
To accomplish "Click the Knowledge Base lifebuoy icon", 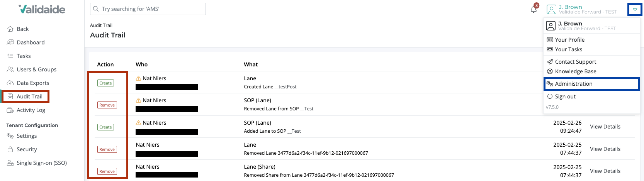I will pyautogui.click(x=550, y=71).
